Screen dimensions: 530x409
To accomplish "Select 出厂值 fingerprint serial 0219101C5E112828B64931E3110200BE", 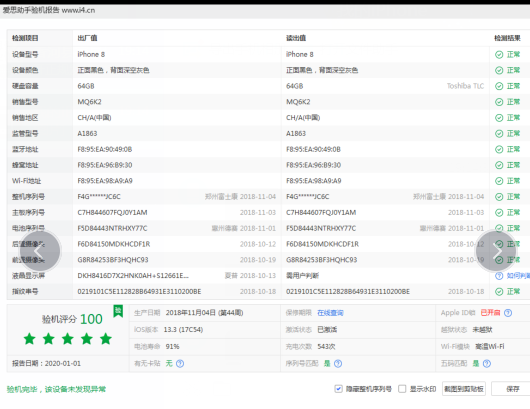I will tap(139, 292).
